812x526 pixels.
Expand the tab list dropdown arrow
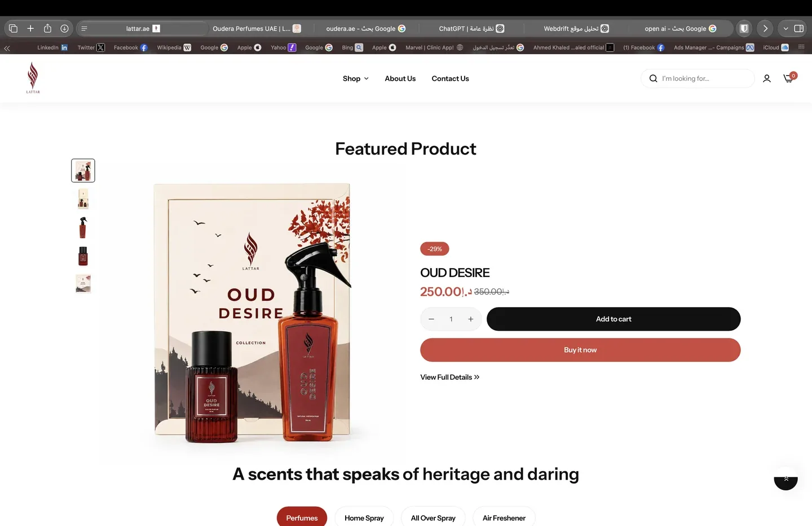785,28
